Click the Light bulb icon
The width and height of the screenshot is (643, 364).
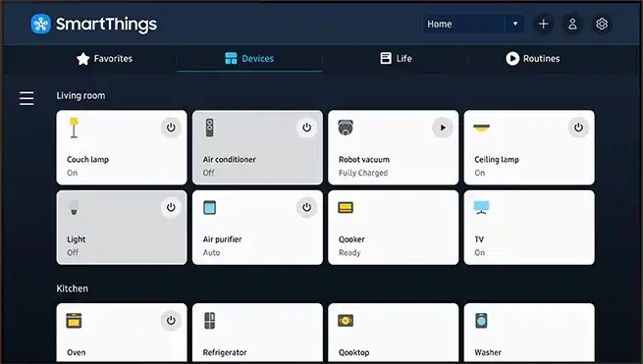(74, 208)
